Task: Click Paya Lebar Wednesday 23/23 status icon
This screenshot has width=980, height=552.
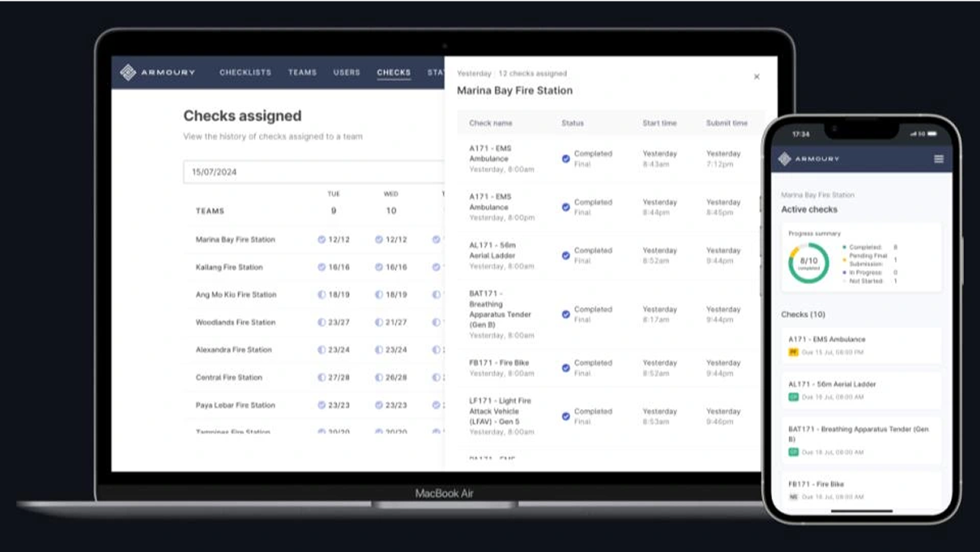Action: pos(378,405)
